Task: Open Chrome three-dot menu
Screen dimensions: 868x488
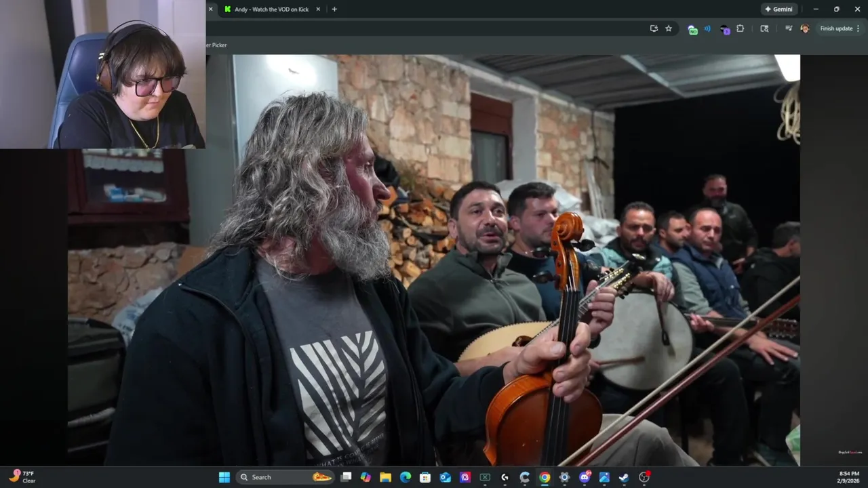Action: point(858,28)
